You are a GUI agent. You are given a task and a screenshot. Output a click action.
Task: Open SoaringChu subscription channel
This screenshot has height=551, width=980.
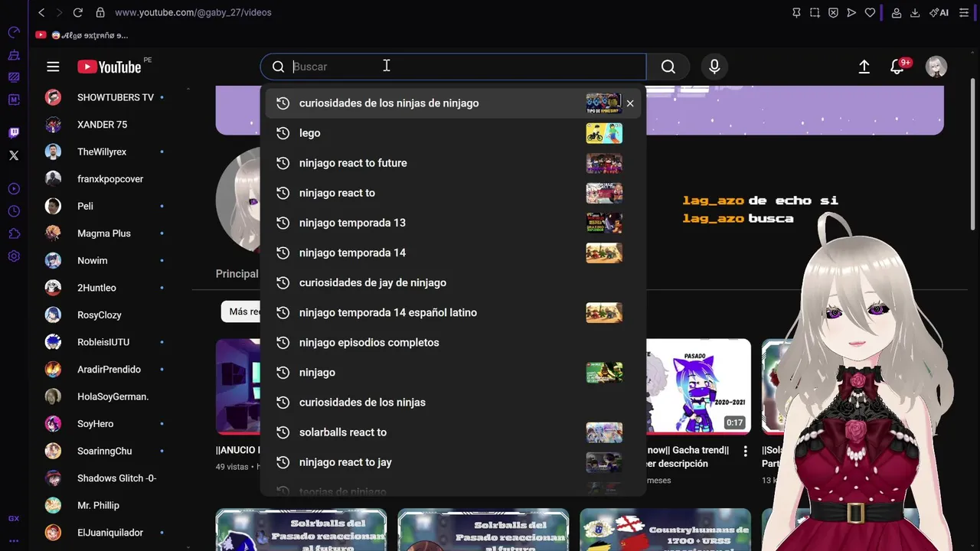(105, 451)
